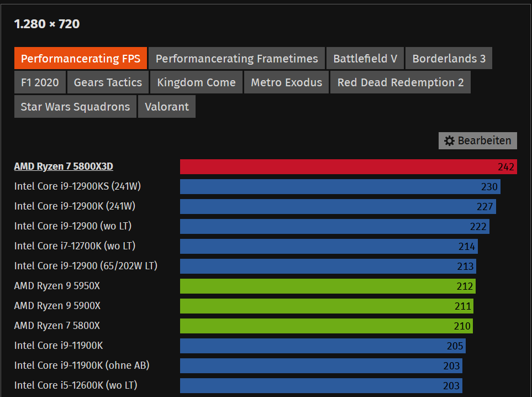Image resolution: width=532 pixels, height=397 pixels.
Task: Click the Intel Core i9-12900 (wo LT) label
Action: 73,226
